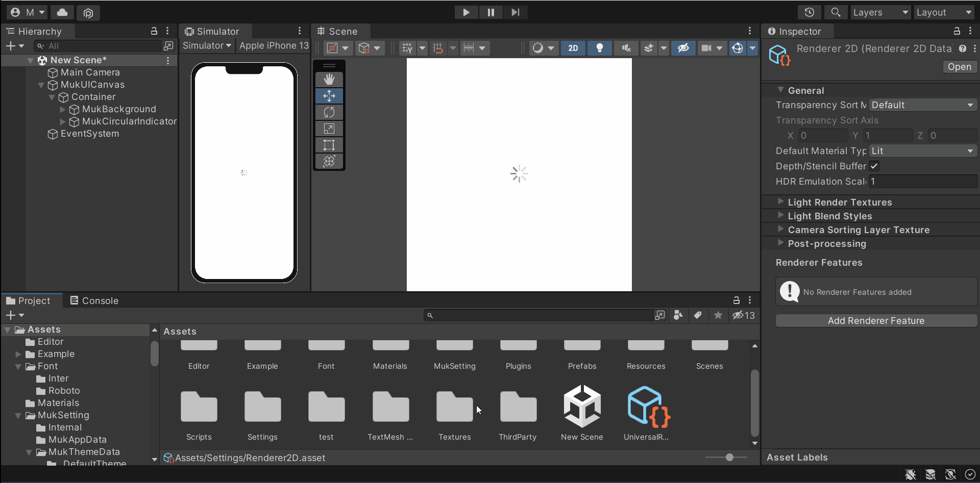
Task: Click Add Renderer Feature button
Action: 876,320
